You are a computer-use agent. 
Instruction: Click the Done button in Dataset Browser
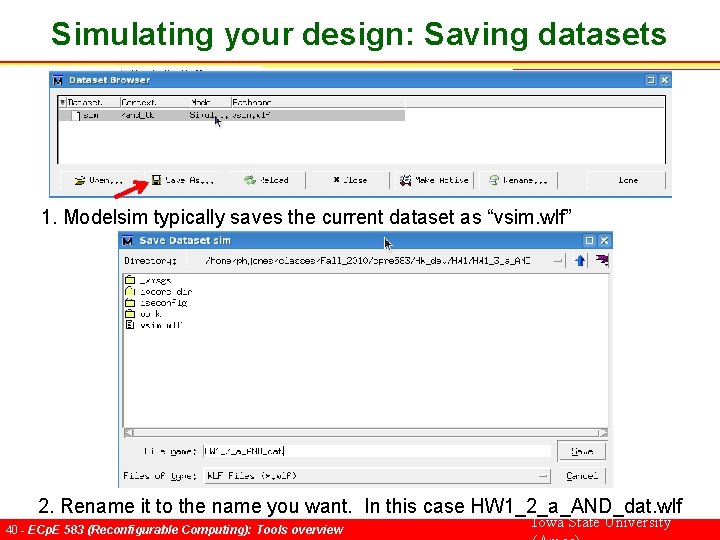[627, 180]
